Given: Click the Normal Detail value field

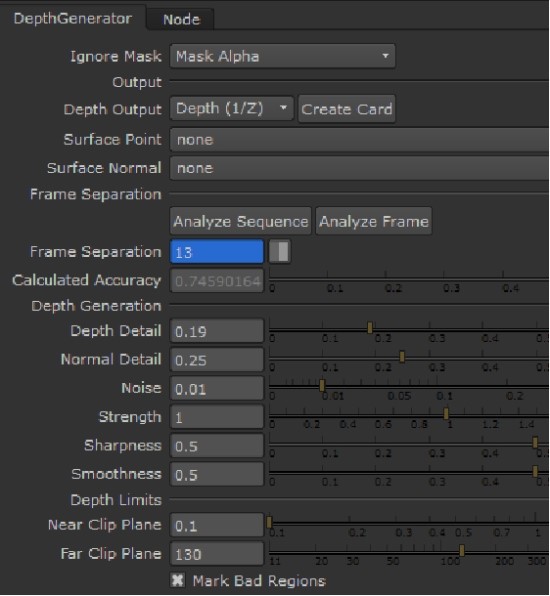Looking at the screenshot, I should pyautogui.click(x=217, y=360).
